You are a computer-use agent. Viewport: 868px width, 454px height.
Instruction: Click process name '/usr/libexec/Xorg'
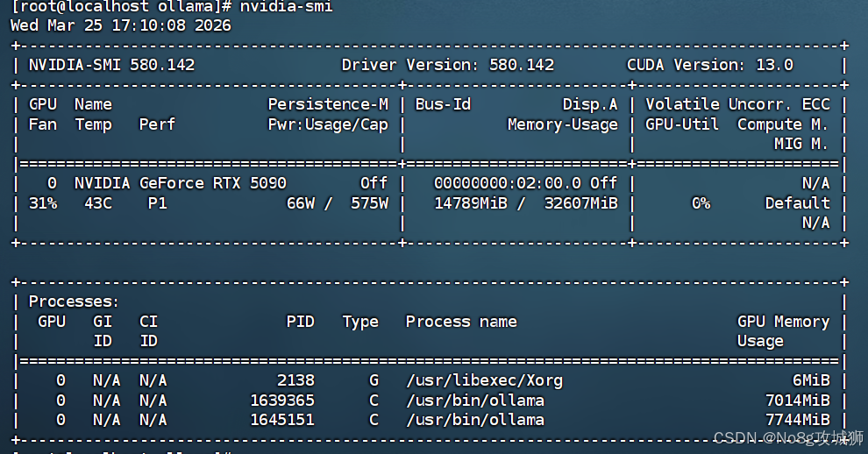(x=484, y=380)
